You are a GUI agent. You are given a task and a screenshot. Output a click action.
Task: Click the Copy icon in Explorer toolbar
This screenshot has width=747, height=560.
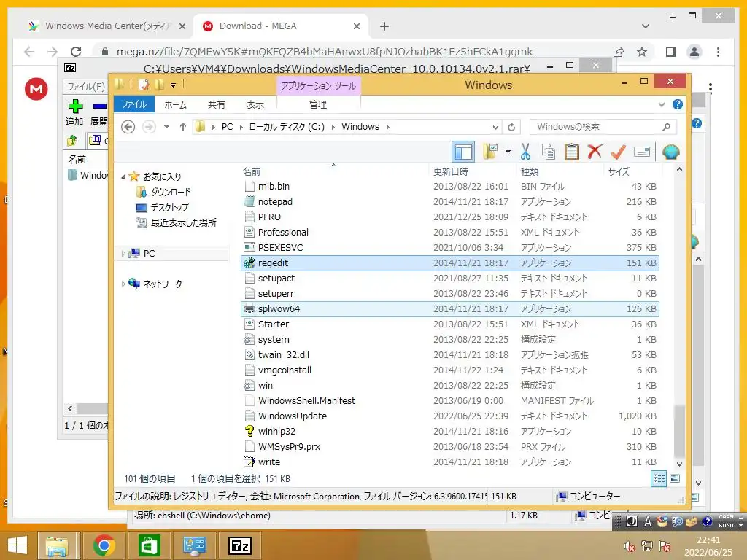pyautogui.click(x=549, y=152)
